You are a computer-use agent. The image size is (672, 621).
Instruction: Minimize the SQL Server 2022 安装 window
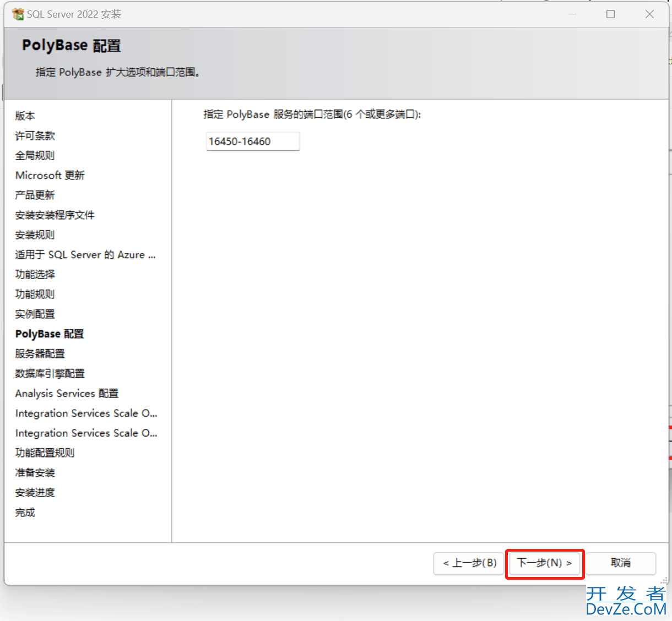click(573, 14)
